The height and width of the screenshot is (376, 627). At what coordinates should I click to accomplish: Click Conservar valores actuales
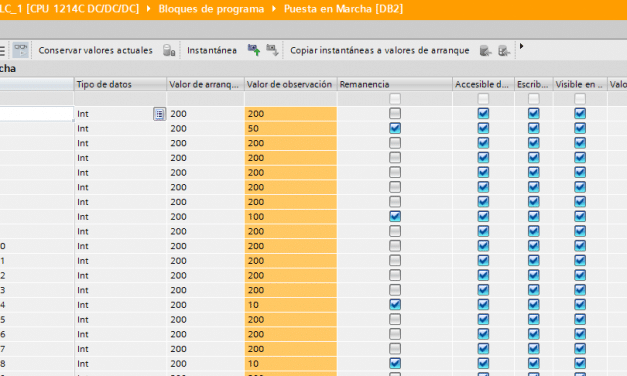click(x=96, y=50)
